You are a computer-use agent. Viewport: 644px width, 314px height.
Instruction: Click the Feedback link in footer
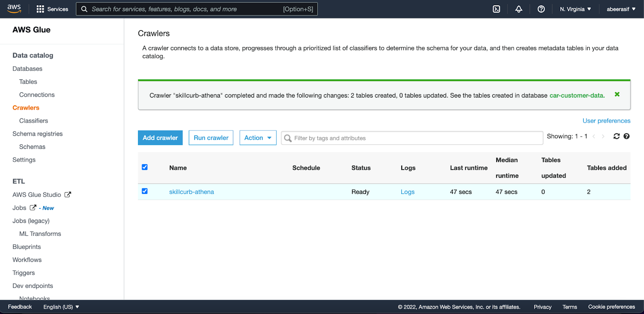(20, 307)
